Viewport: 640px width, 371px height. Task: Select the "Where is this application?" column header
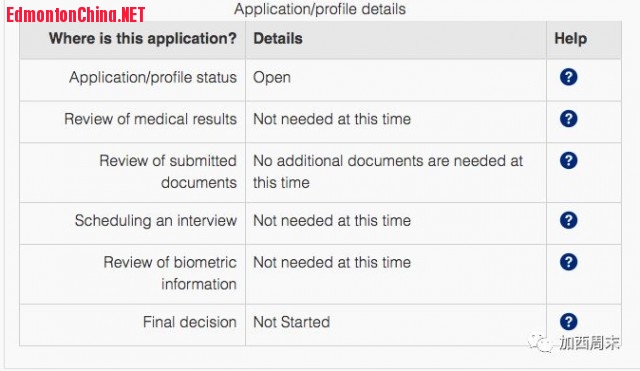143,38
